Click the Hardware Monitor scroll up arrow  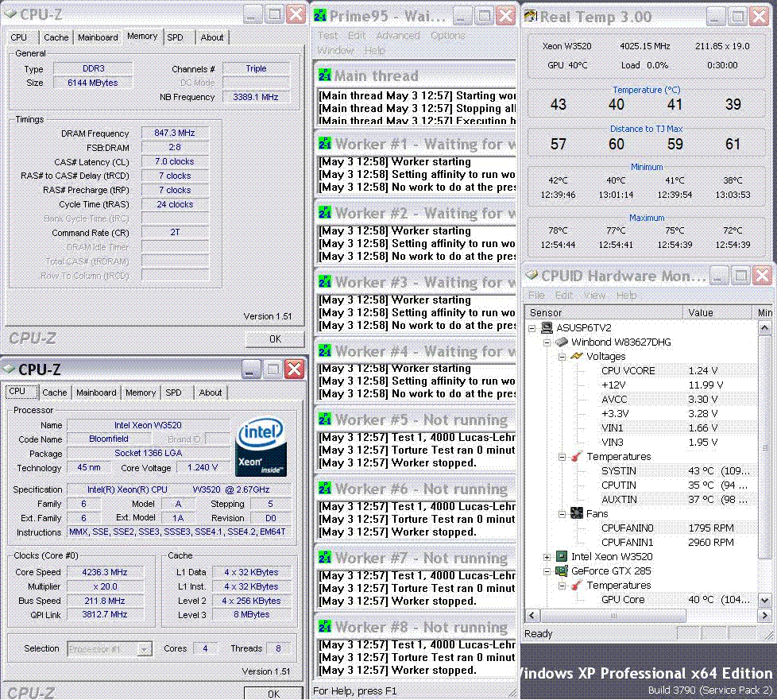pos(764,327)
